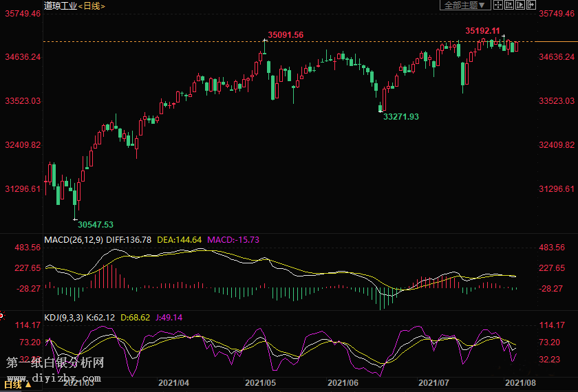This screenshot has width=578, height=392.
Task: Click the 35091.56 peak price label
Action: tap(286, 34)
